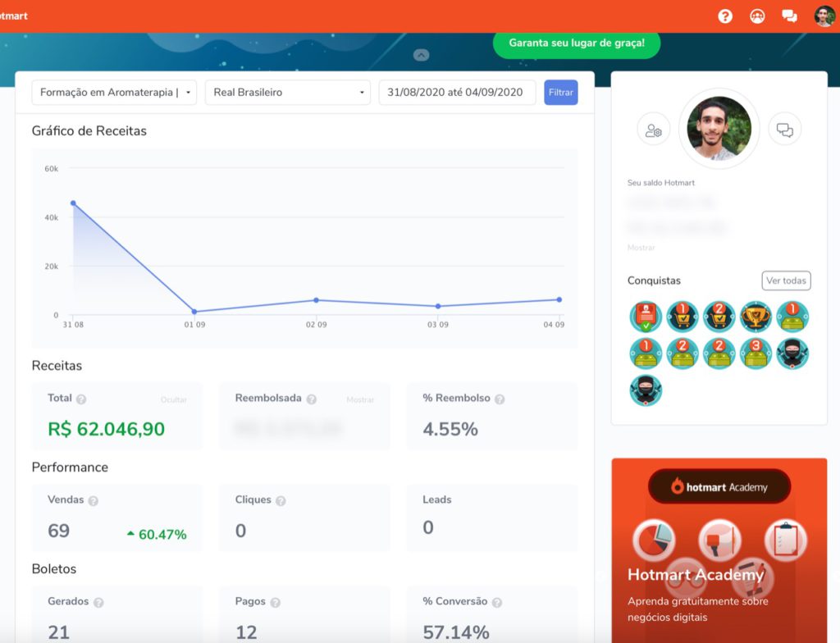Click the help icon next to Vendas
This screenshot has width=840, height=643.
point(94,501)
